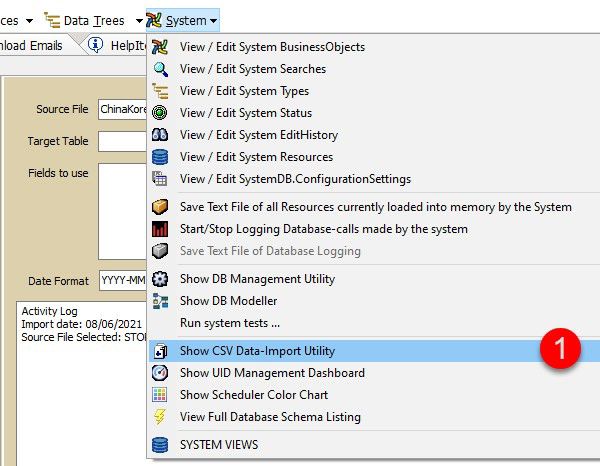Click the System BusinessObjects menu icon
The width and height of the screenshot is (600, 466).
pyautogui.click(x=160, y=47)
